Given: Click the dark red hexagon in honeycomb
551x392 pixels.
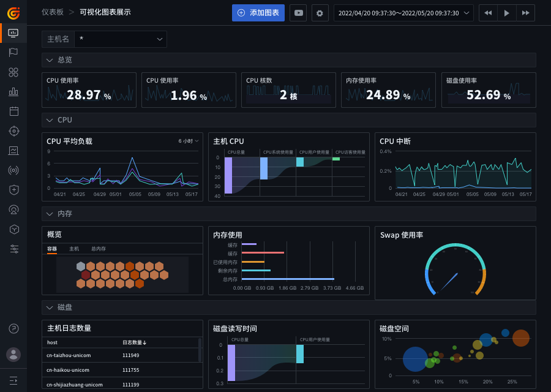Looking at the screenshot, I should 86,275.
